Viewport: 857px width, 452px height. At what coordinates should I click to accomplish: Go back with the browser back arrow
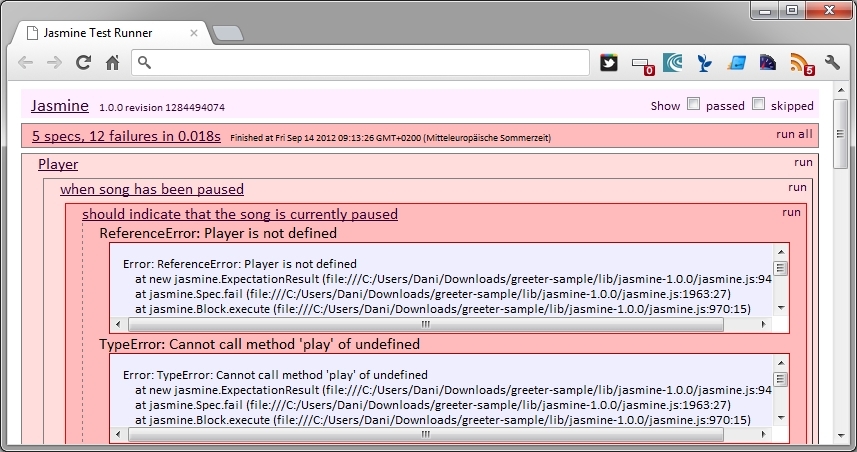click(x=25, y=63)
